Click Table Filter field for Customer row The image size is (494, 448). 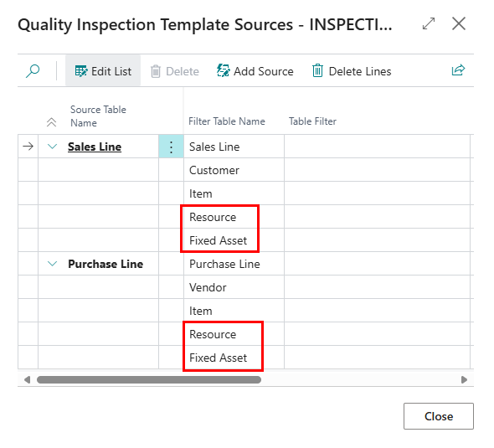377,170
